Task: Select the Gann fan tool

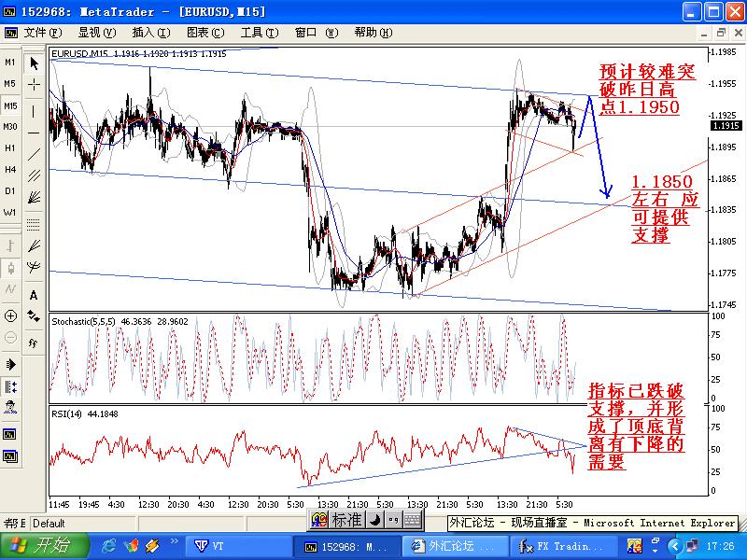Action: (x=34, y=197)
